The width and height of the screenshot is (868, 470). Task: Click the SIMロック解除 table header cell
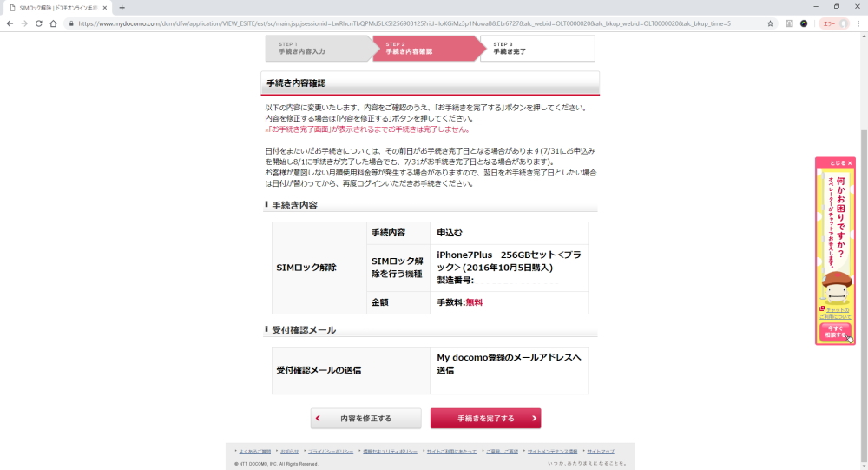point(319,268)
